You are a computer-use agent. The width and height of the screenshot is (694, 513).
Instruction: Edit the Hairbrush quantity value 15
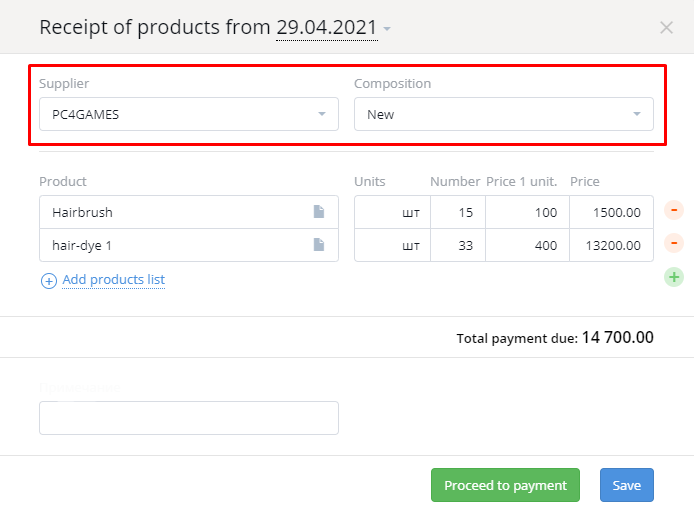click(458, 212)
